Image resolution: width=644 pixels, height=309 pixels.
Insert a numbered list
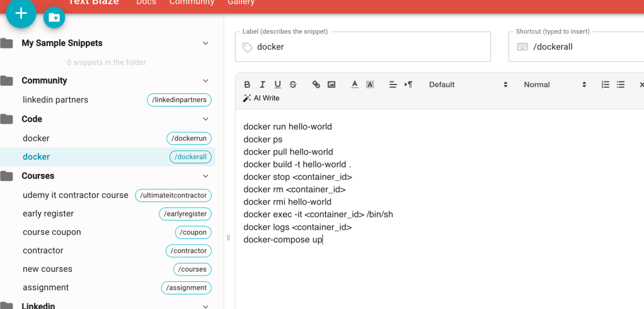click(606, 85)
